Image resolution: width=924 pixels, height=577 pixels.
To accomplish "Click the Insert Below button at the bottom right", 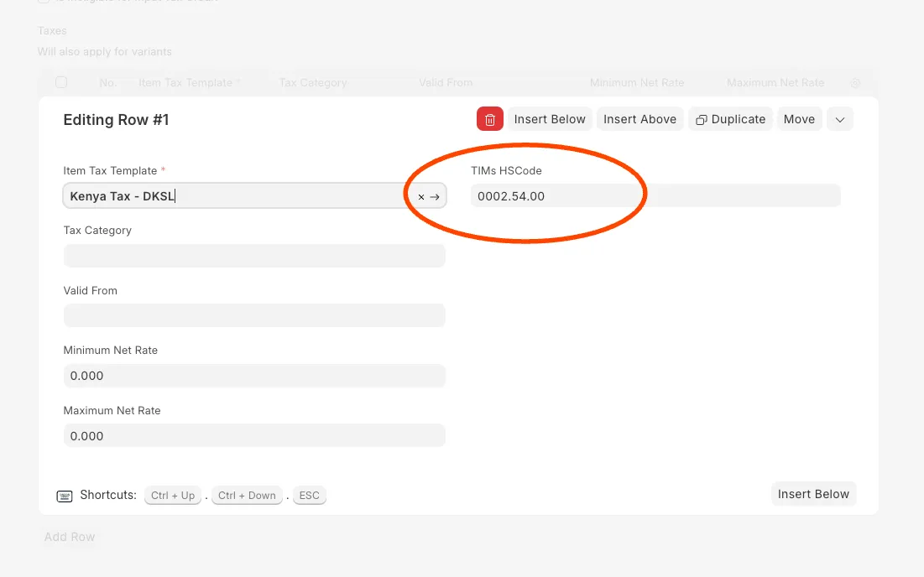I will (812, 494).
